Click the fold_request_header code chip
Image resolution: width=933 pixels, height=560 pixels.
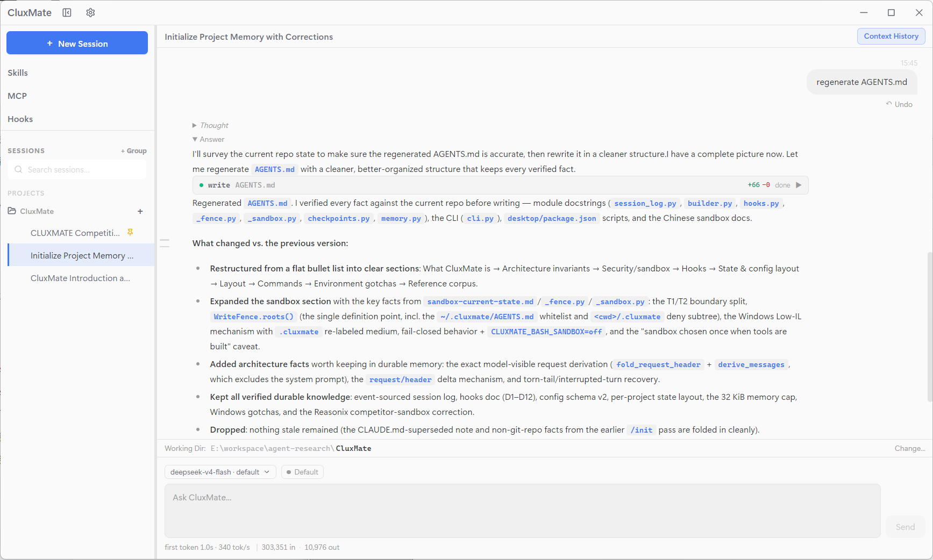pyautogui.click(x=659, y=364)
